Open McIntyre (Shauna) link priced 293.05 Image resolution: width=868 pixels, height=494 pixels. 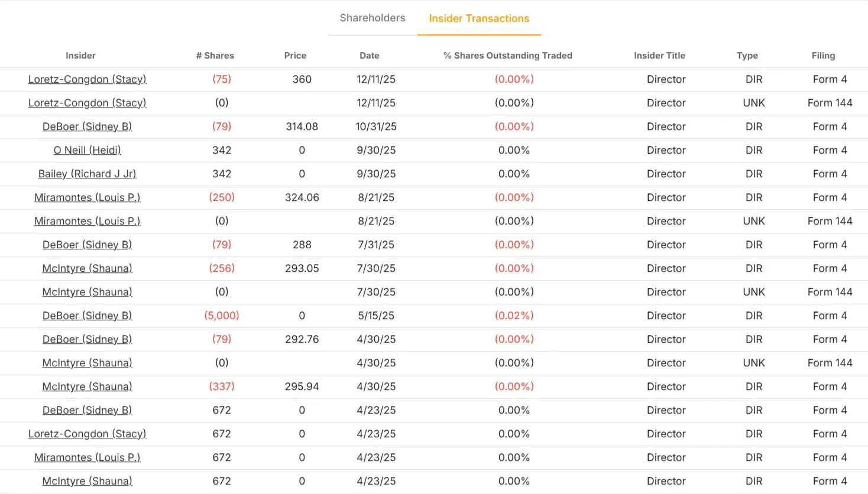[x=87, y=268]
